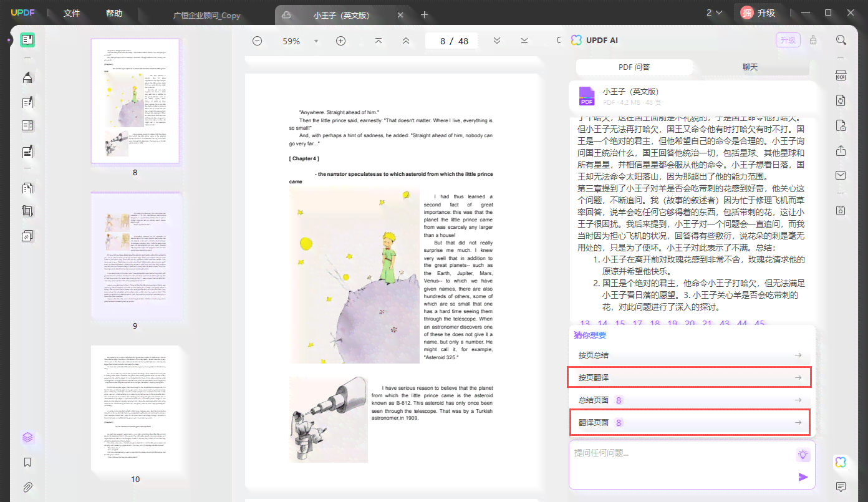Go to next page arrow

pyautogui.click(x=497, y=41)
